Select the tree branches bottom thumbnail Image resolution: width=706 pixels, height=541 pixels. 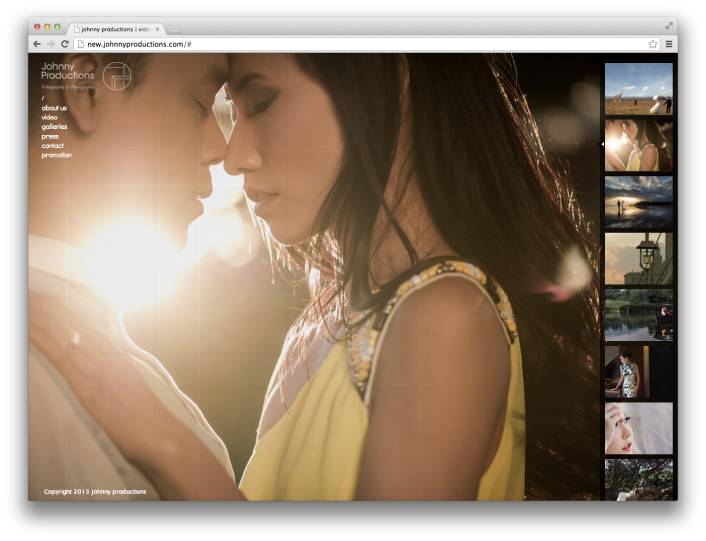coord(638,480)
